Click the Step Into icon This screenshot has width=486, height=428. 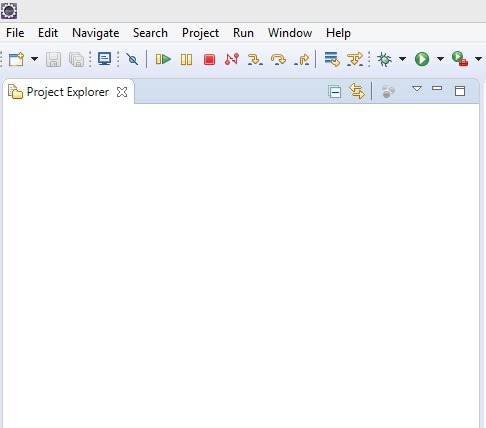(255, 60)
